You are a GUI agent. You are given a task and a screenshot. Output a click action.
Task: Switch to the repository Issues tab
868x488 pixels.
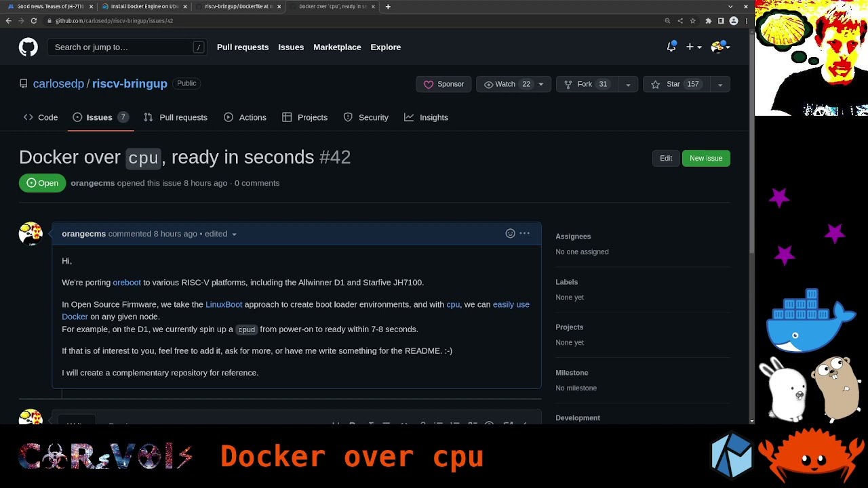pyautogui.click(x=100, y=117)
